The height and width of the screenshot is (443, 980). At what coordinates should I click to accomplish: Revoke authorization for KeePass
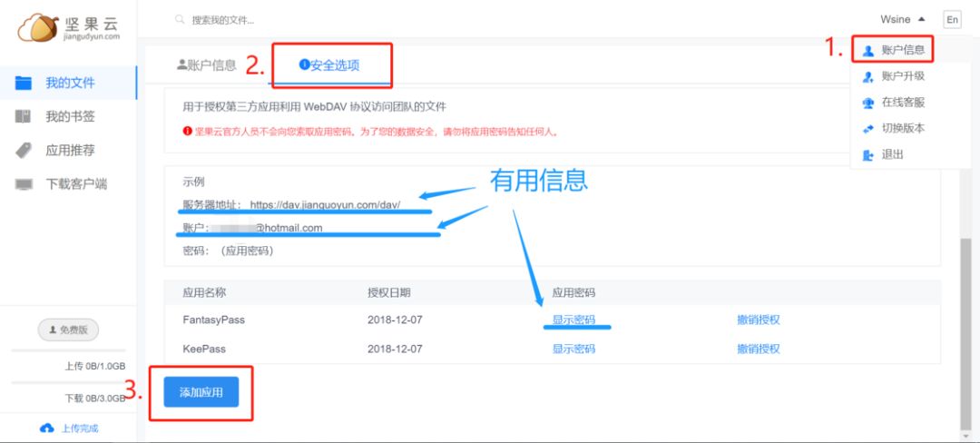(x=759, y=349)
